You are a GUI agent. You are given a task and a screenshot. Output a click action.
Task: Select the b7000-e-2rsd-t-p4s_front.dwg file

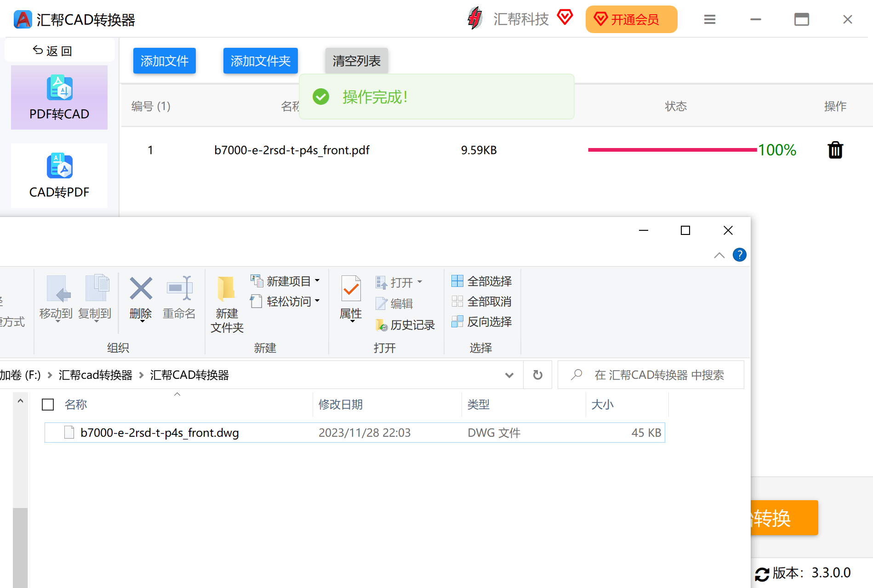tap(355, 433)
